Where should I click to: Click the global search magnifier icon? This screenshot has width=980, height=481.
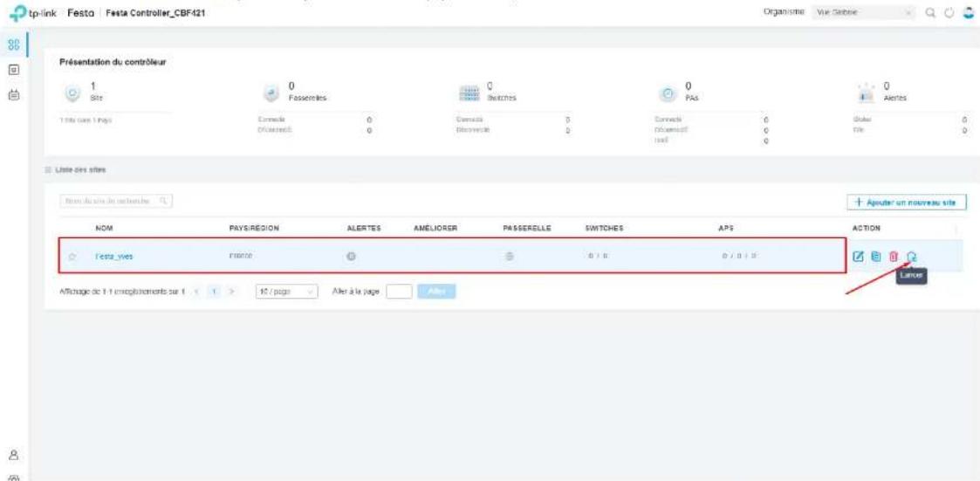point(931,13)
